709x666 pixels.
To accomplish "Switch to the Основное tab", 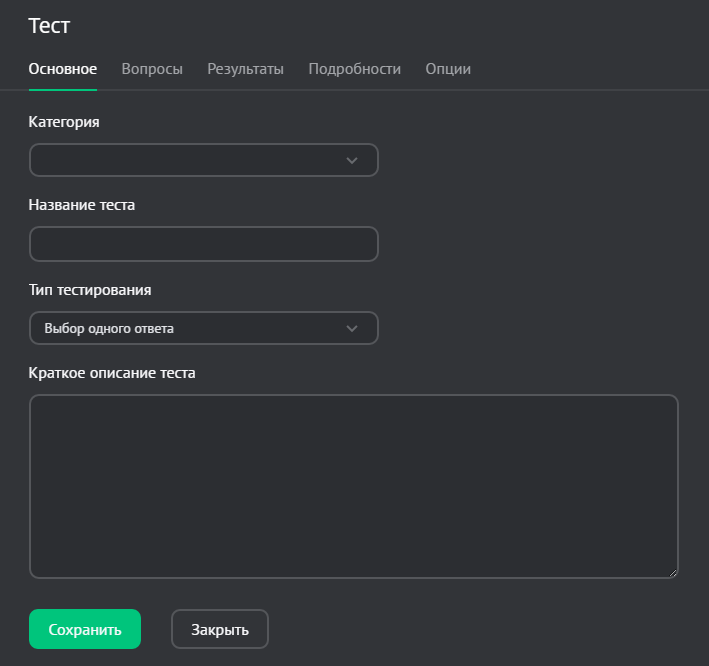I will click(x=63, y=69).
